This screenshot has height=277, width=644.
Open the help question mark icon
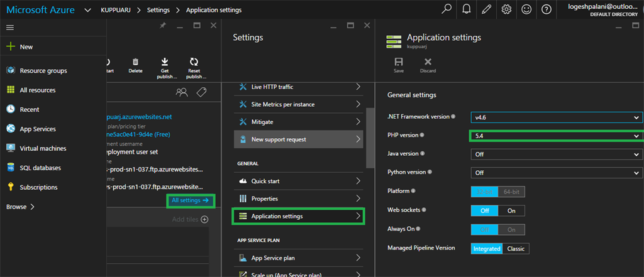547,9
